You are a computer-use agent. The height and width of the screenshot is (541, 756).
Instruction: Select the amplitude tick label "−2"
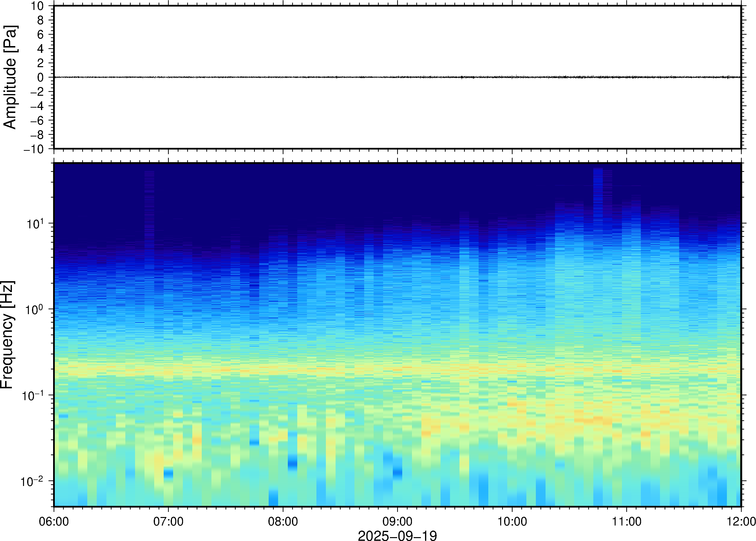[37, 92]
